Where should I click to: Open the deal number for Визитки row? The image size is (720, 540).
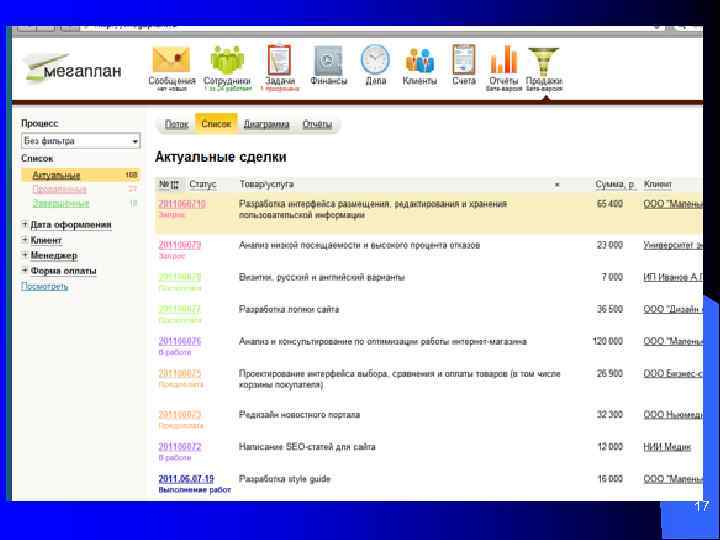pyautogui.click(x=180, y=277)
